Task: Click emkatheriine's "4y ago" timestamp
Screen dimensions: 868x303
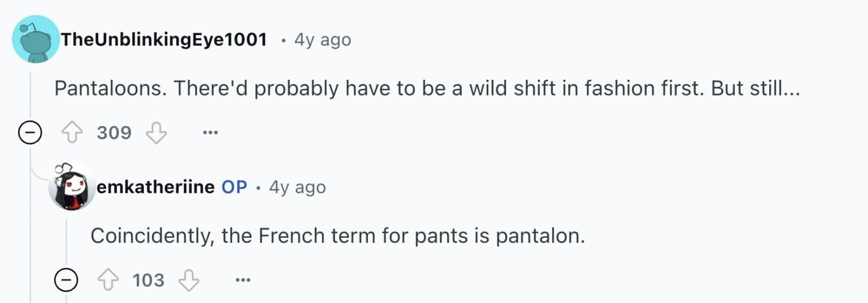Action: [x=297, y=187]
